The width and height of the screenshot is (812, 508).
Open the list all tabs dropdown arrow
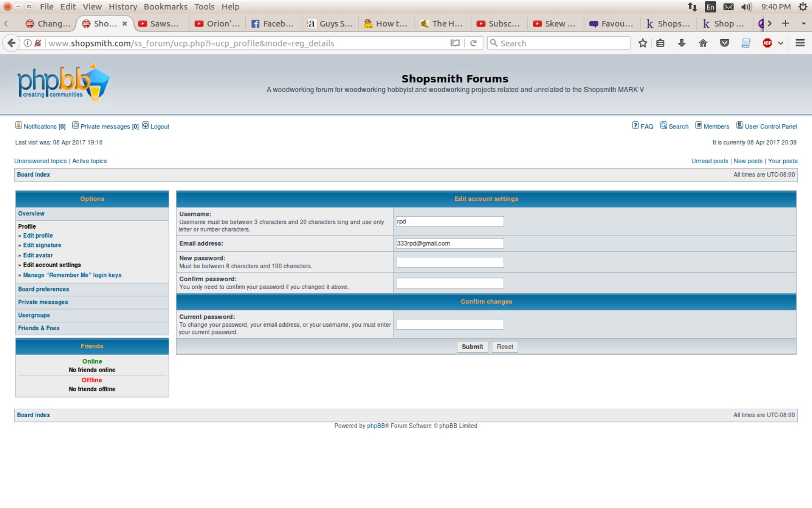[804, 23]
